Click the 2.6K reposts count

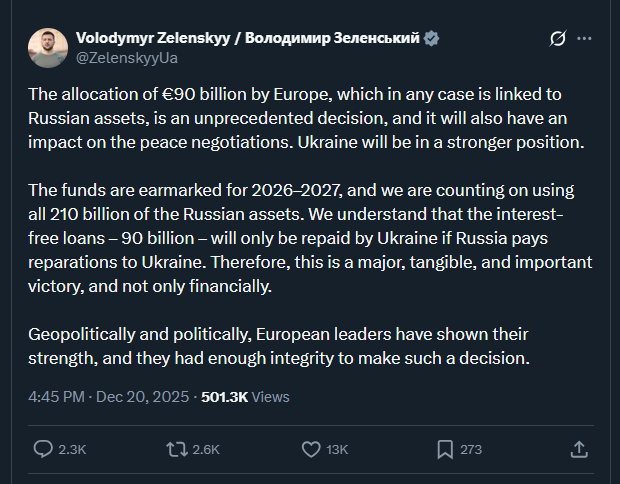205,450
